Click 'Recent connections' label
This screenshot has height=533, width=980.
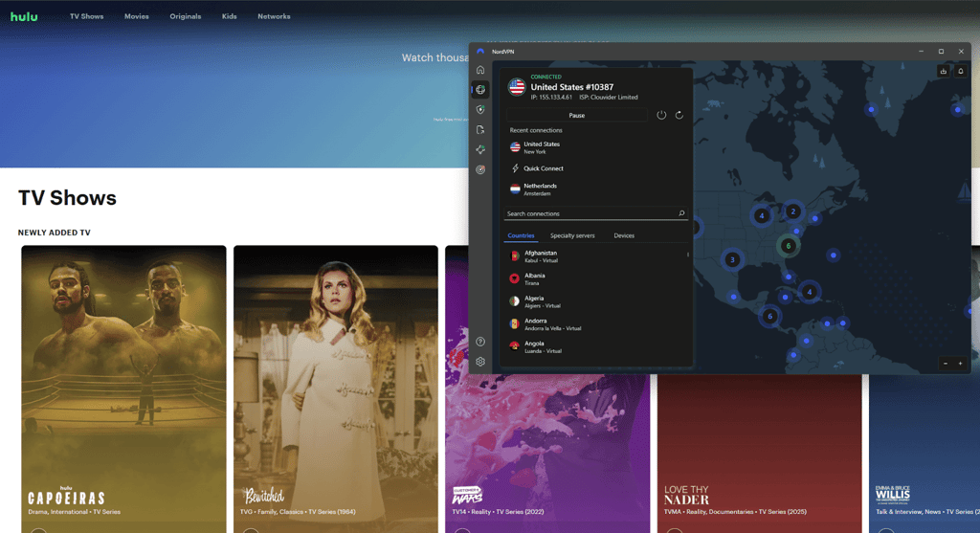tap(536, 130)
